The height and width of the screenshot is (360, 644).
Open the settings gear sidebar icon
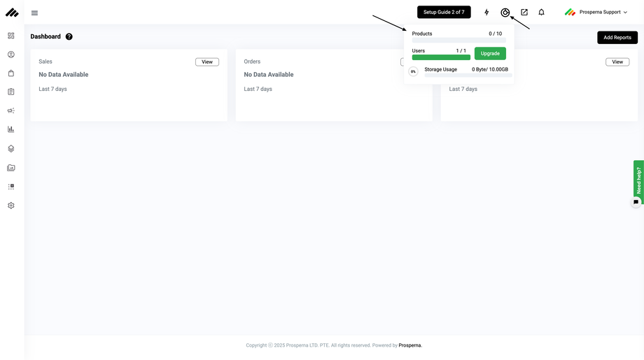coord(11,206)
